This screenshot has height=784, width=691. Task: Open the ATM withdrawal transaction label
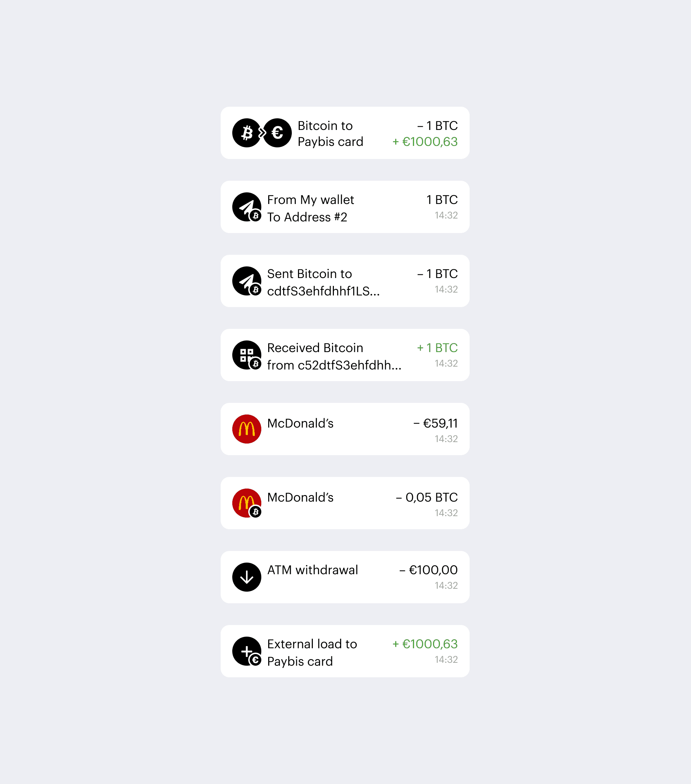(x=312, y=570)
